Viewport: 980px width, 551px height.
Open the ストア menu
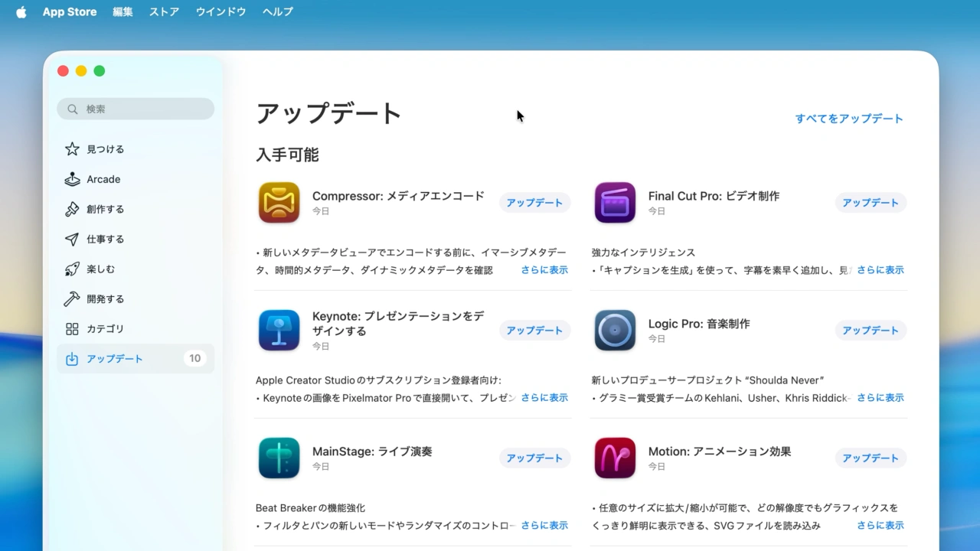pyautogui.click(x=164, y=12)
